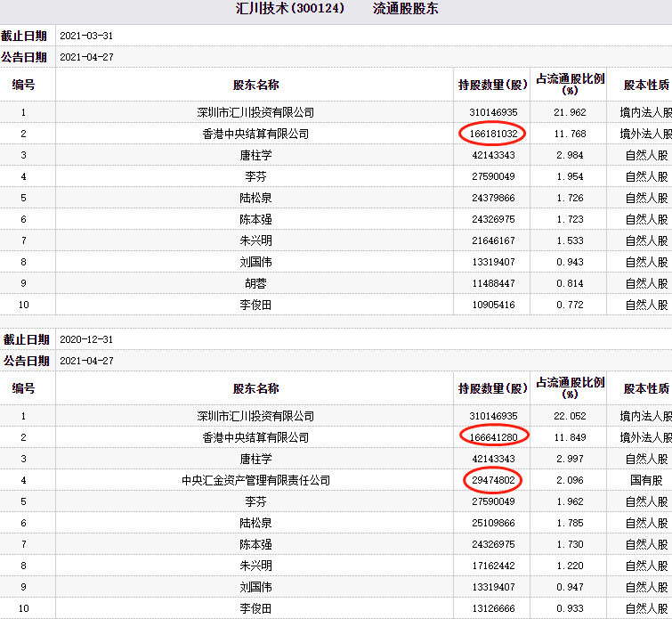Click the percentage 11.849
Image resolution: width=672 pixels, height=619 pixels.
point(570,437)
